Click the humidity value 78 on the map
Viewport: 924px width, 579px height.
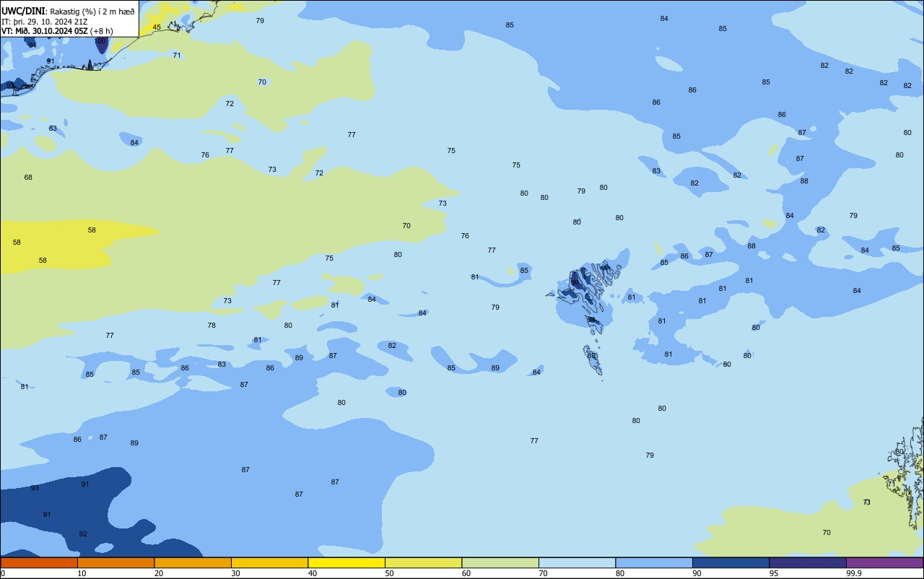(x=212, y=326)
